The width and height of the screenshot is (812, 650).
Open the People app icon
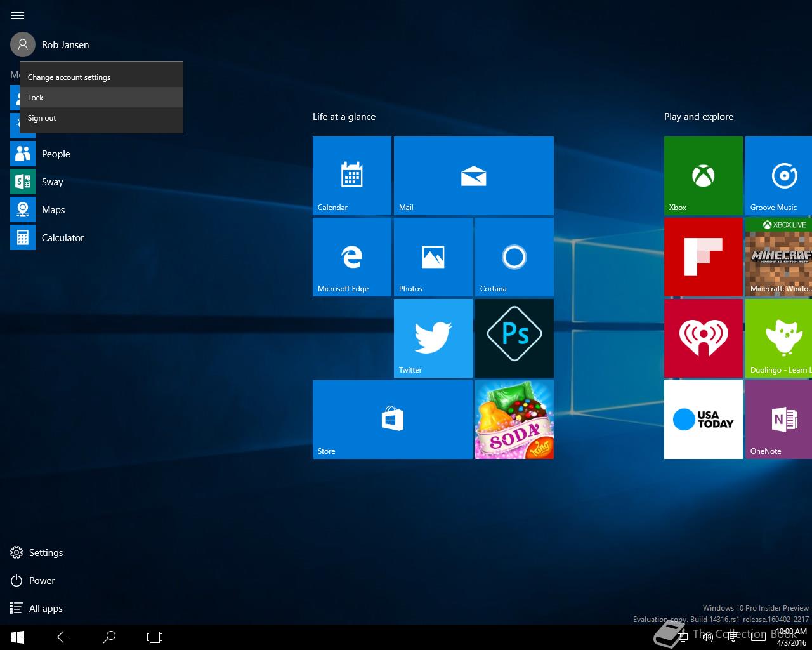[23, 154]
